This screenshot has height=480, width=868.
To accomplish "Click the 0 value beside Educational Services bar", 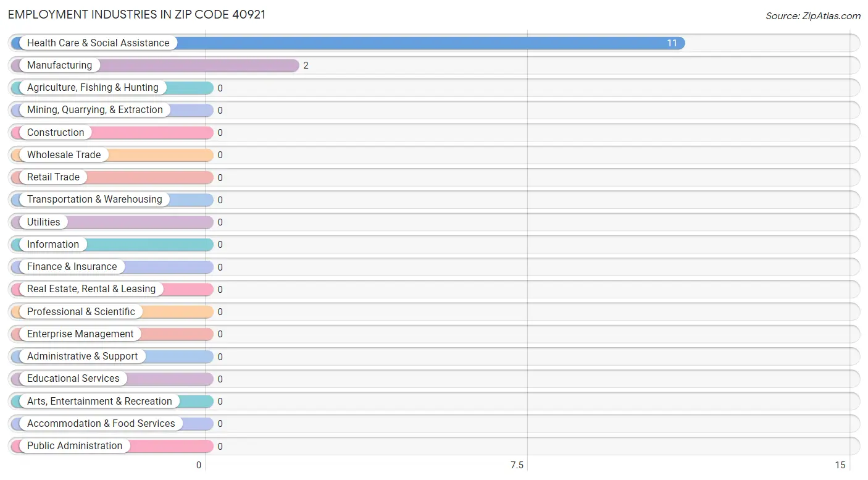I will click(x=220, y=379).
